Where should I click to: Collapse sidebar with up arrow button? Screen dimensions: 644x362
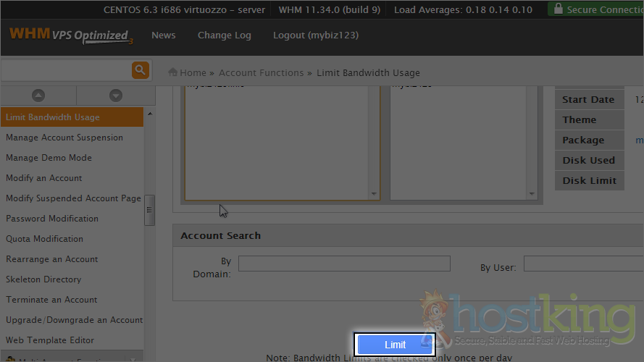(x=38, y=96)
